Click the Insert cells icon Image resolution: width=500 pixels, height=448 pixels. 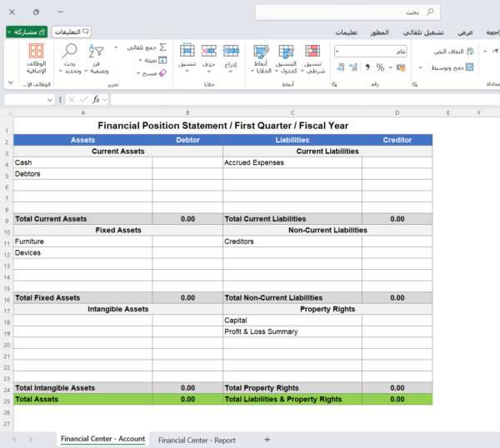tap(232, 55)
